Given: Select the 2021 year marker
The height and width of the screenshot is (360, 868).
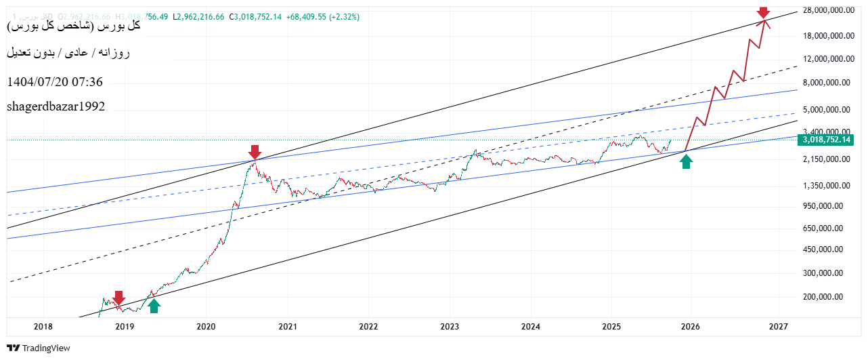Looking at the screenshot, I should click(x=287, y=326).
